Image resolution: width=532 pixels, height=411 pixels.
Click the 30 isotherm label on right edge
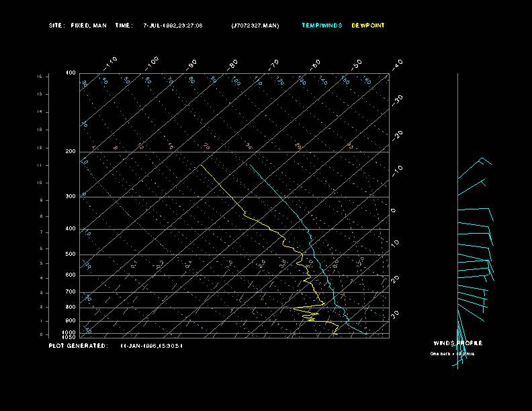pyautogui.click(x=395, y=314)
